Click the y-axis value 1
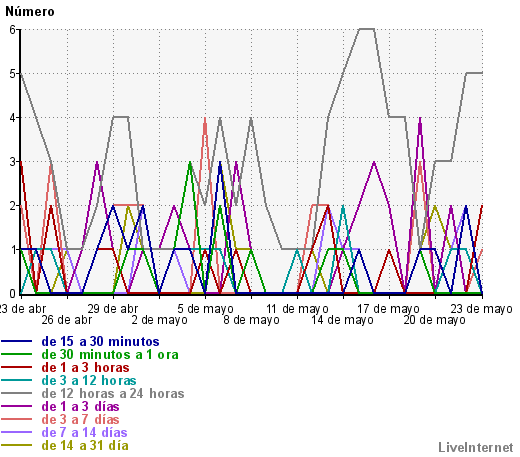This screenshot has width=520, height=457. (x=13, y=250)
